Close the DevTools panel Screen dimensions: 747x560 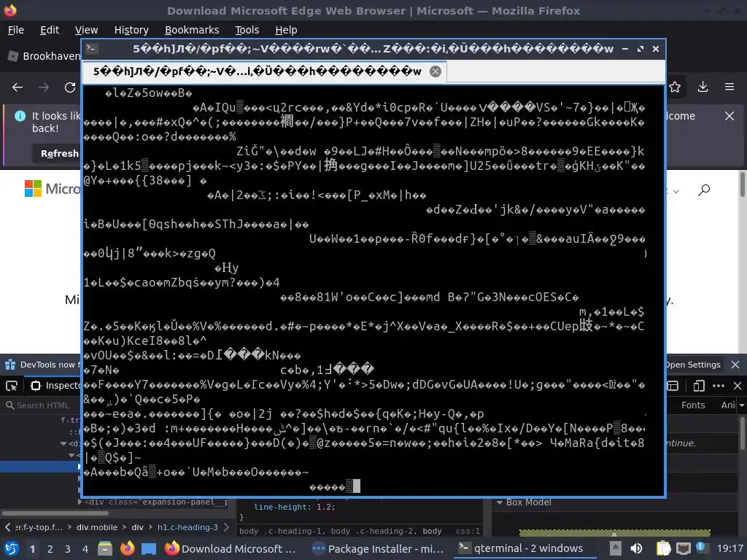pos(737,385)
